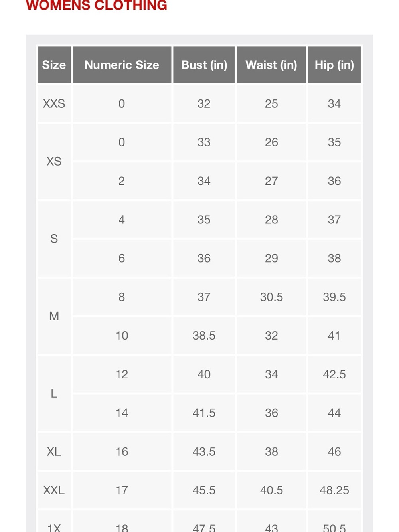Select the L size row label

(54, 394)
